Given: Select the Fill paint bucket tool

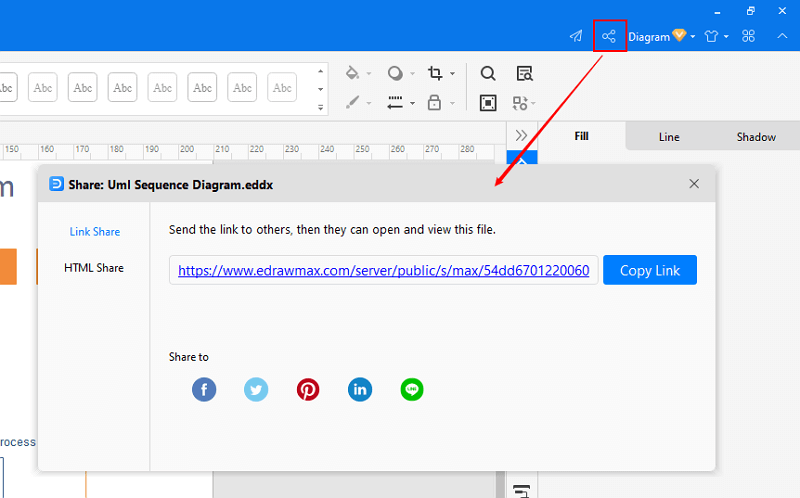Looking at the screenshot, I should [x=352, y=73].
